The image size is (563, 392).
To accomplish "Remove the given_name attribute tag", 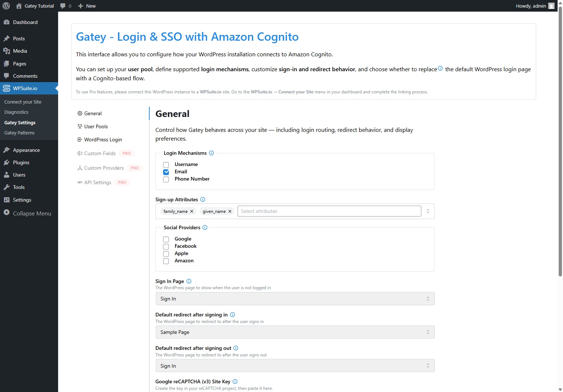I will (230, 211).
